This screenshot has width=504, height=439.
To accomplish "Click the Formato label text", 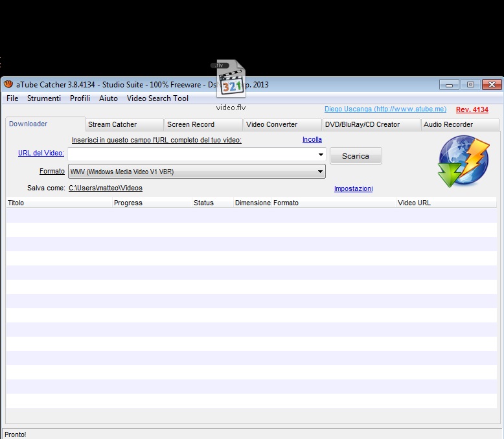I will pyautogui.click(x=52, y=171).
